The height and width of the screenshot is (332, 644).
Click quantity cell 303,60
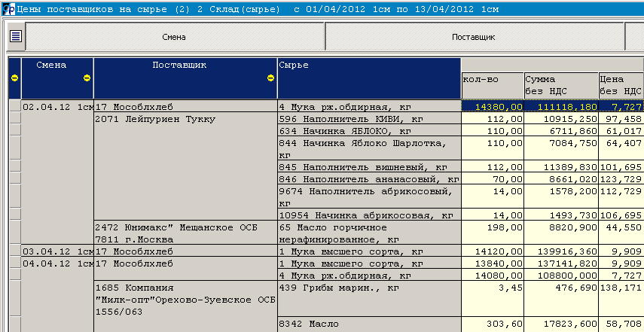[x=493, y=324]
